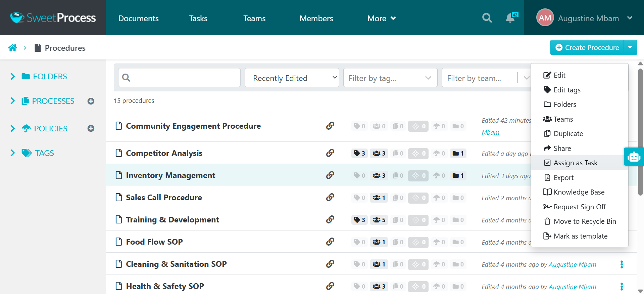Expand the PROCESSES section

point(13,101)
